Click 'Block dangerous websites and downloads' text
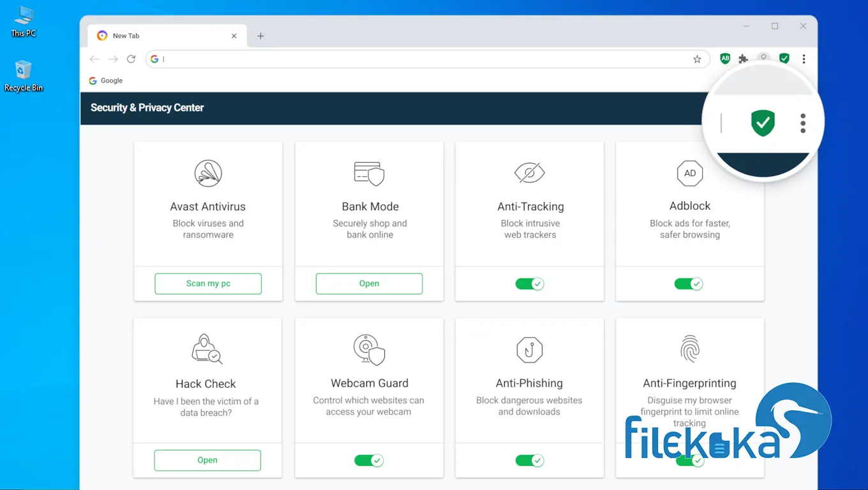 point(529,406)
